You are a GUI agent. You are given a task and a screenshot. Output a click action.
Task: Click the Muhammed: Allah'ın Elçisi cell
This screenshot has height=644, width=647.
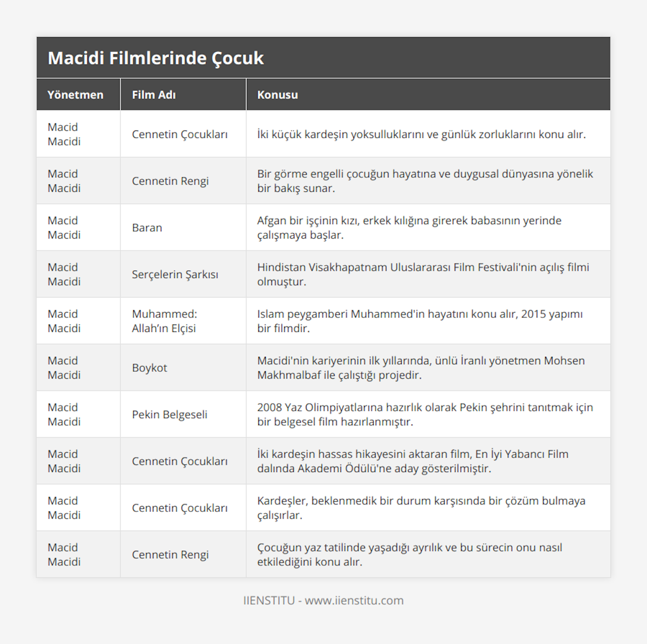click(x=164, y=321)
